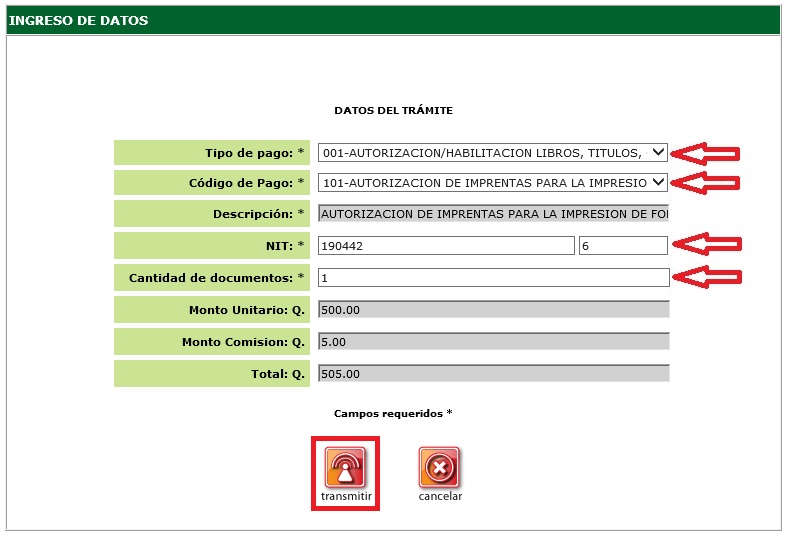
Task: Click the transmitir broadcast icon
Action: point(345,467)
